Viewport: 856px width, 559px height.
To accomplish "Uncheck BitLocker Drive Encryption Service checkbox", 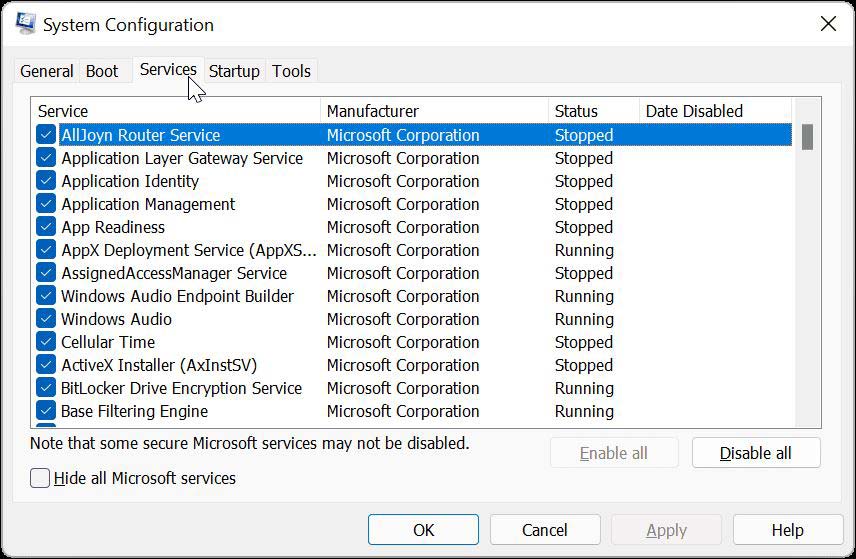I will pyautogui.click(x=46, y=388).
